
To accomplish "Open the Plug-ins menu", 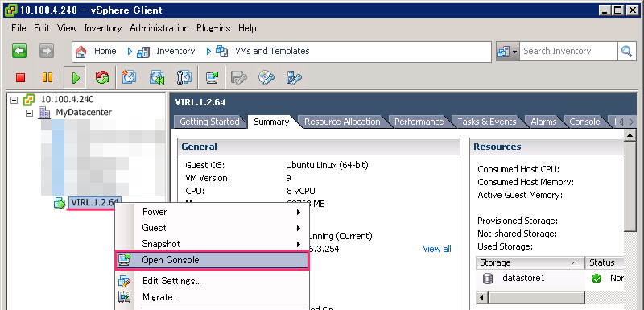I will 213,28.
